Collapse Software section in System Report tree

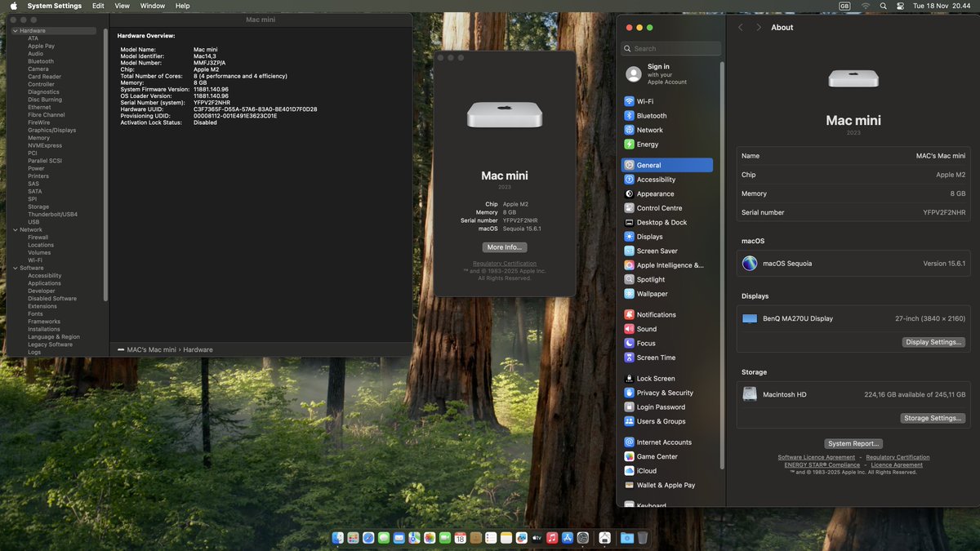(14, 268)
